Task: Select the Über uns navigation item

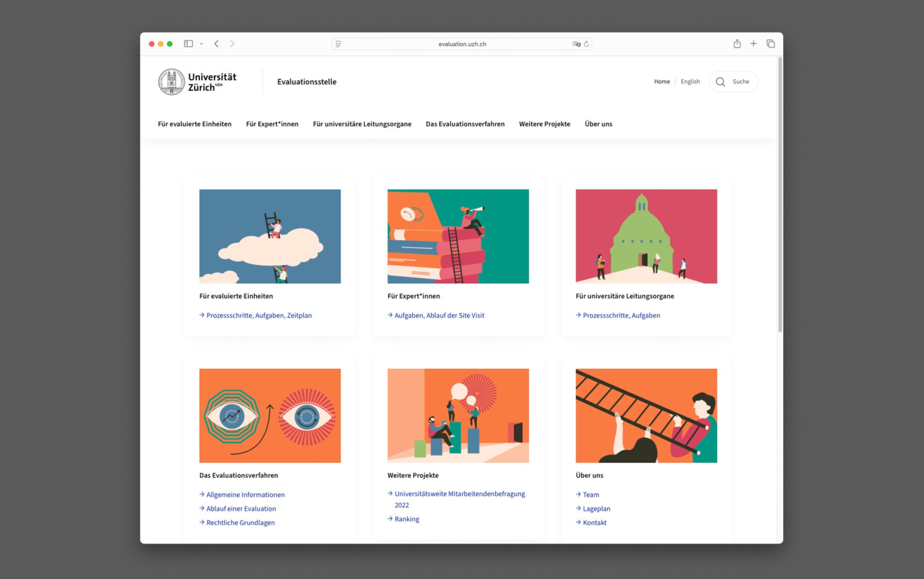Action: point(598,124)
